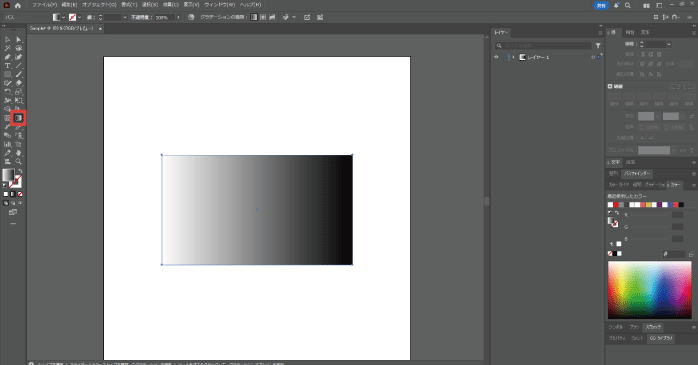Select the Hand tool
The width and height of the screenshot is (698, 365).
(18, 153)
